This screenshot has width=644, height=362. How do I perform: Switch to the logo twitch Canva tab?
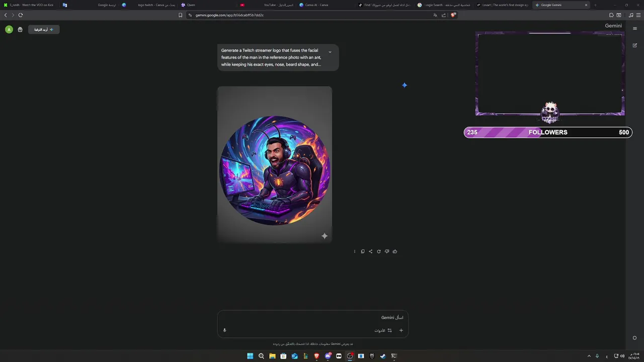148,5
